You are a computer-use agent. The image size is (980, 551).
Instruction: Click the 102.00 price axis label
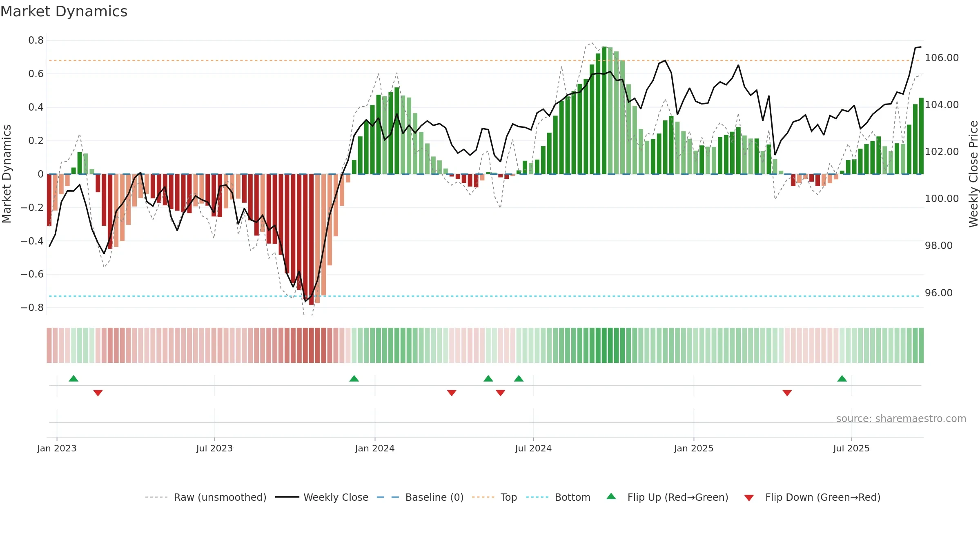click(942, 152)
